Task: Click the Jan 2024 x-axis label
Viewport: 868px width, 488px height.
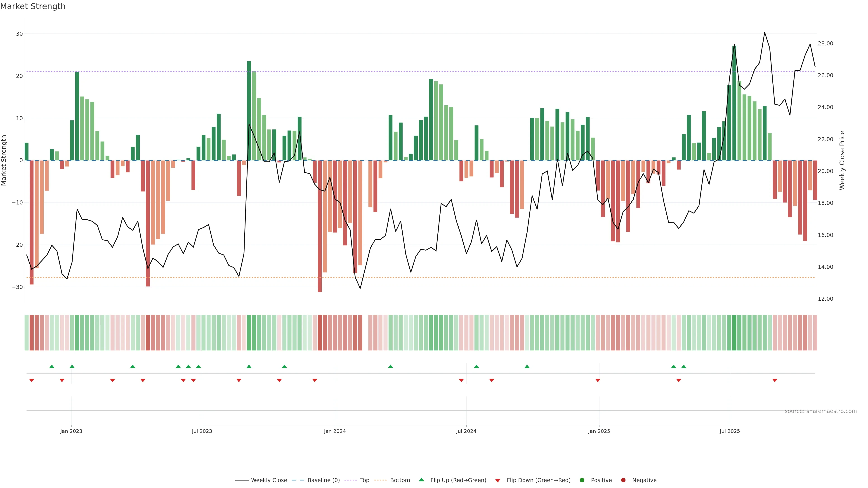Action: click(335, 431)
